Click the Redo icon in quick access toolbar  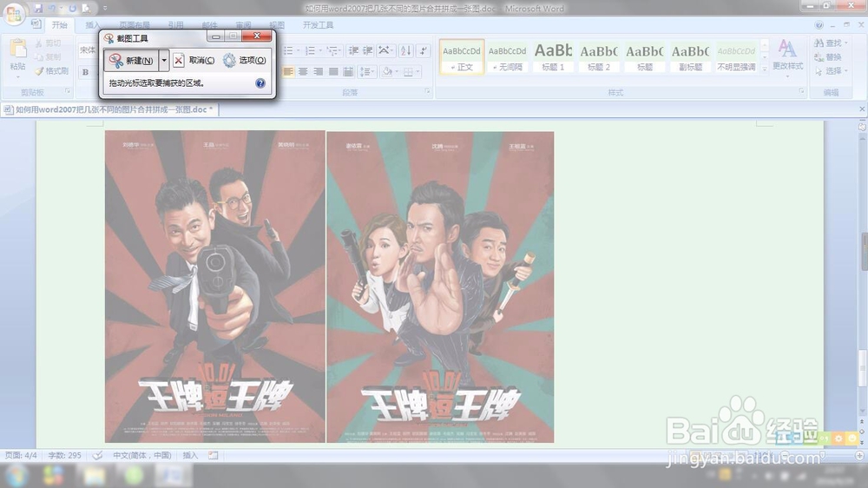coord(72,9)
